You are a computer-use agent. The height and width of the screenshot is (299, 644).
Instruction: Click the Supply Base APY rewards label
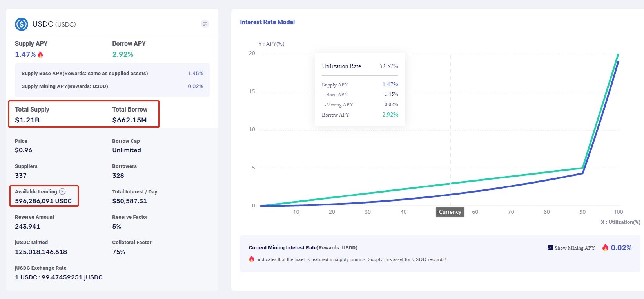(x=85, y=74)
